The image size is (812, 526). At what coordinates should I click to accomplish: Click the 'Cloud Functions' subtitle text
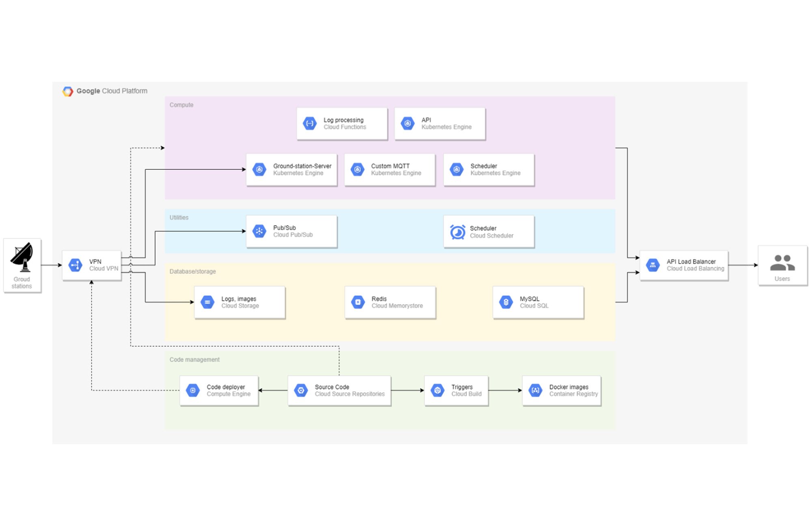[x=345, y=127]
